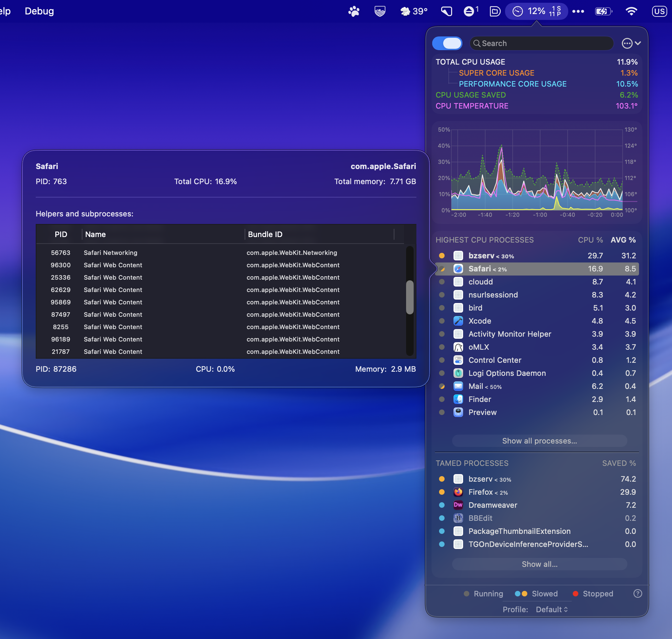Click the App Tamer 12% menu bar item
672x639 pixels.
click(536, 11)
